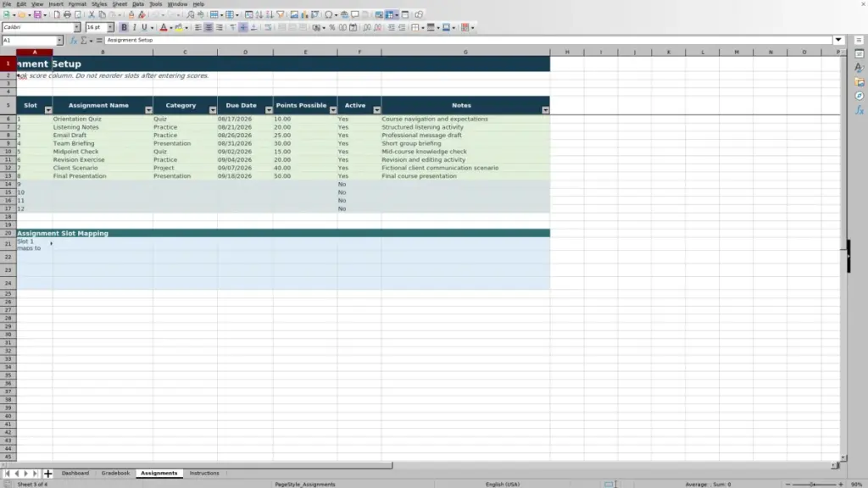Open sidebar Gallery panel icon
The height and width of the screenshot is (488, 868).
[859, 82]
